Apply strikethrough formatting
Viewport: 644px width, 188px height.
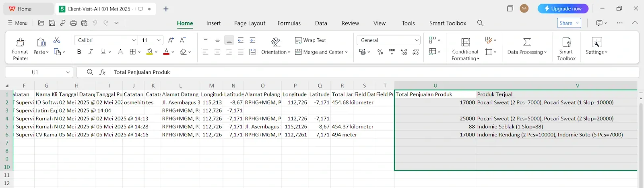click(120, 52)
